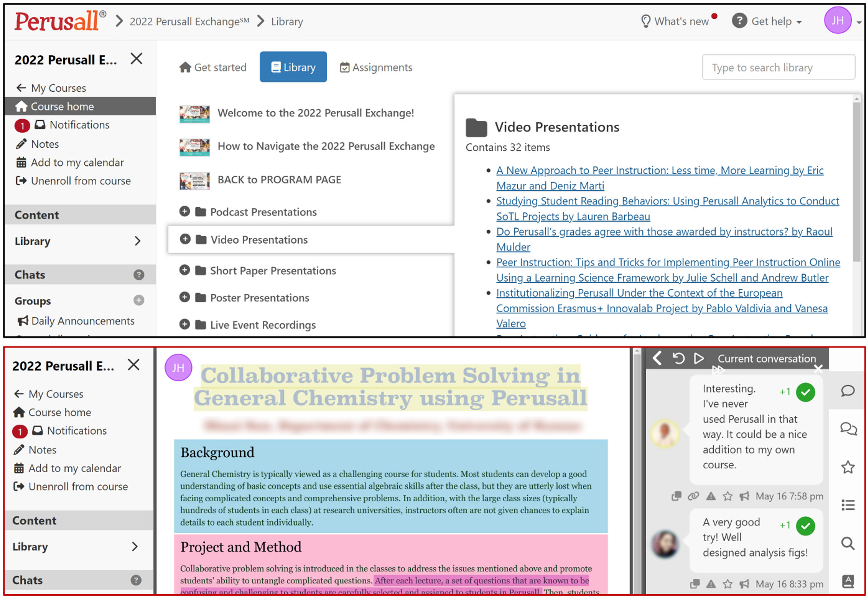Toggle the green checkmark on 'A very good try' comment

pos(806,526)
